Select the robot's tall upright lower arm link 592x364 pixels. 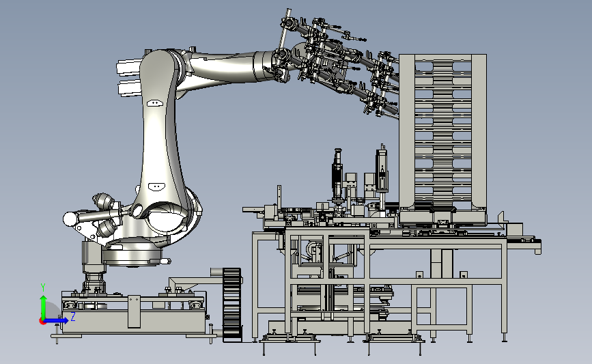point(160,140)
